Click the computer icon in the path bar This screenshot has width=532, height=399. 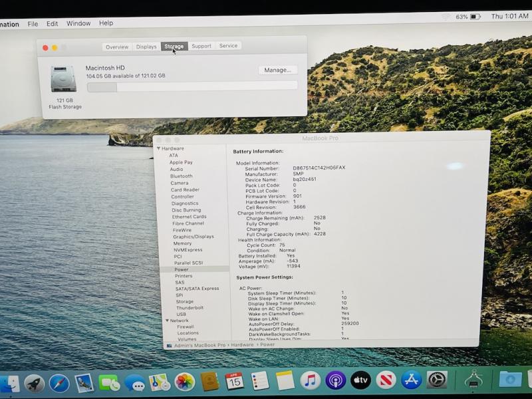[169, 346]
